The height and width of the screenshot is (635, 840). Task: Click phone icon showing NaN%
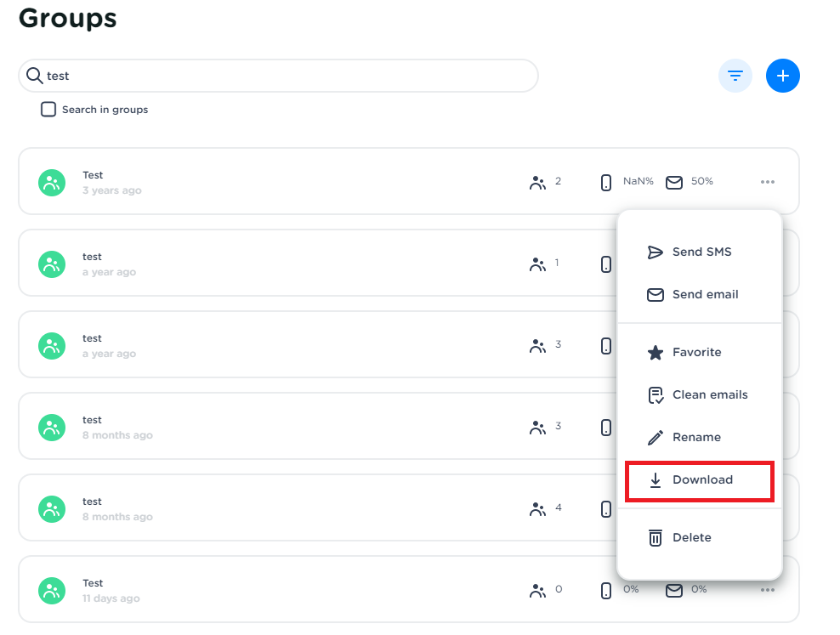606,182
